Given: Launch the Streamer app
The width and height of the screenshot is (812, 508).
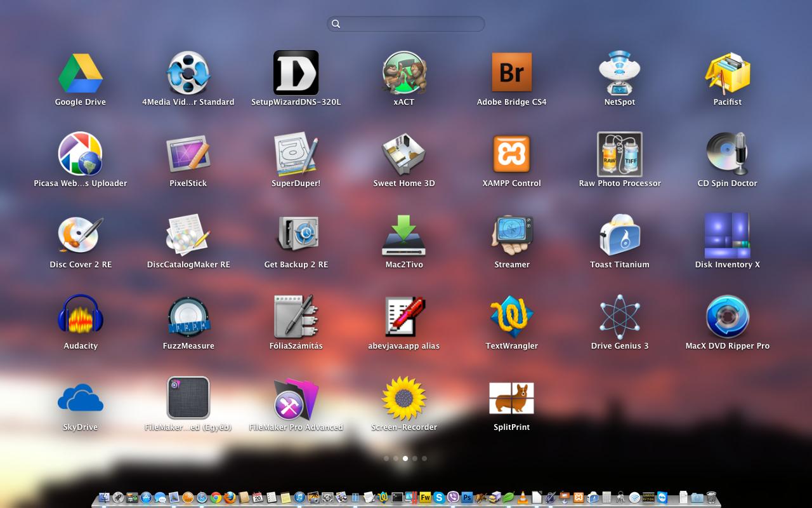Looking at the screenshot, I should [512, 235].
